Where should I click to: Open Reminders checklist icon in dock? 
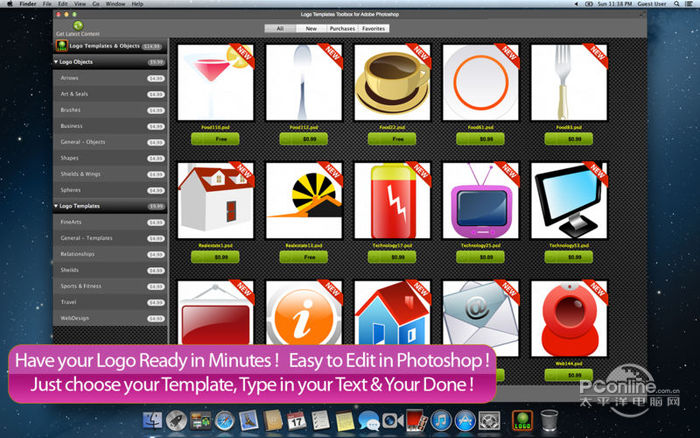(321, 420)
